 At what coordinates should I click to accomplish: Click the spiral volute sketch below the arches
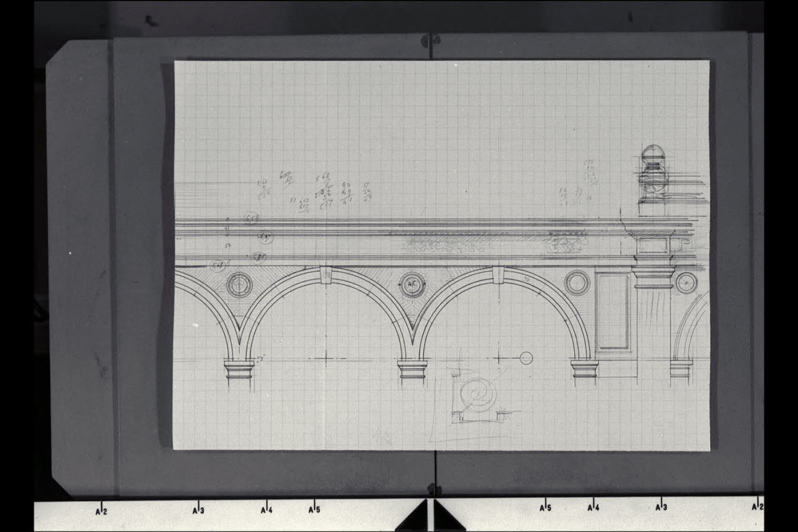479,393
